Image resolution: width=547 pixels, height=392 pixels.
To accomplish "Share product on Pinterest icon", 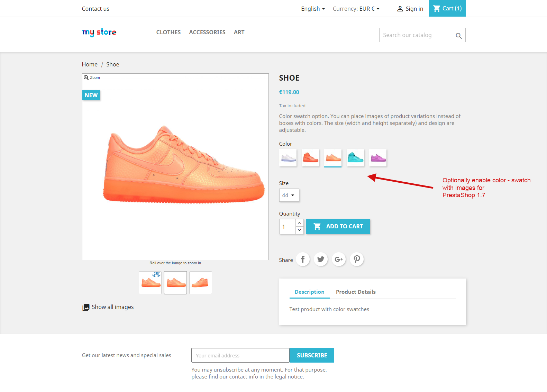I will coord(357,259).
